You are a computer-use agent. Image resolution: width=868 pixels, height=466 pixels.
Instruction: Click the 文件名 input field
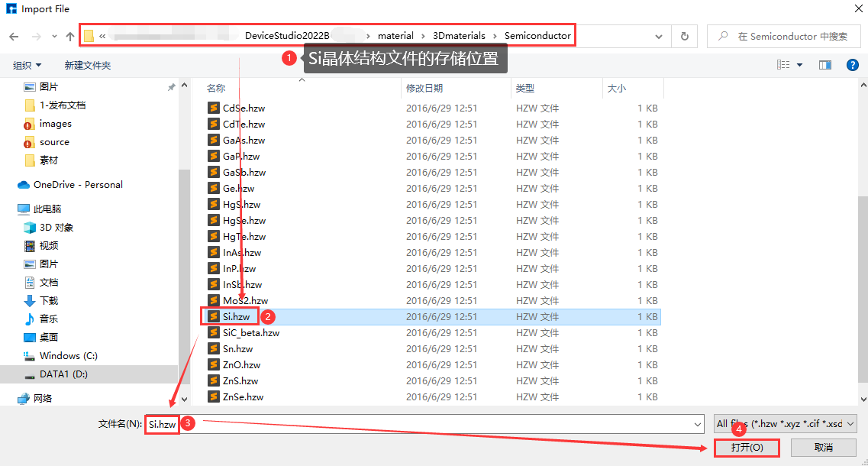305,424
